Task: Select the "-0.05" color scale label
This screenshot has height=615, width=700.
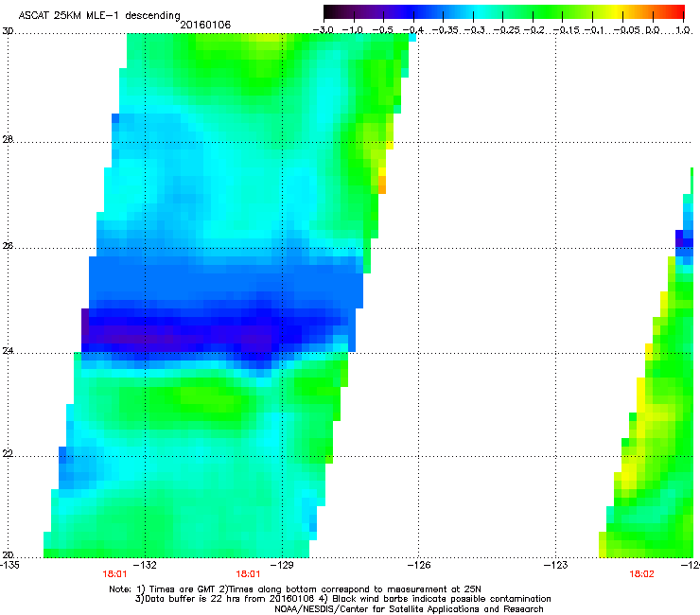Action: (627, 30)
